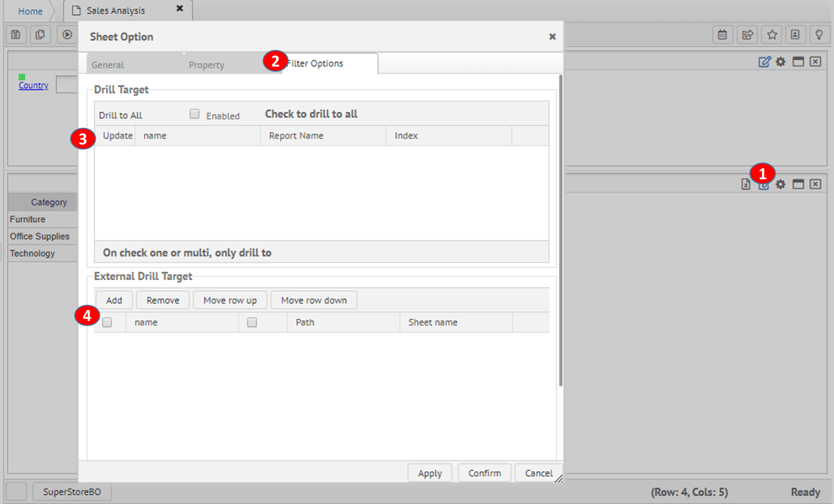Enable the Drill to All checkbox

[195, 114]
